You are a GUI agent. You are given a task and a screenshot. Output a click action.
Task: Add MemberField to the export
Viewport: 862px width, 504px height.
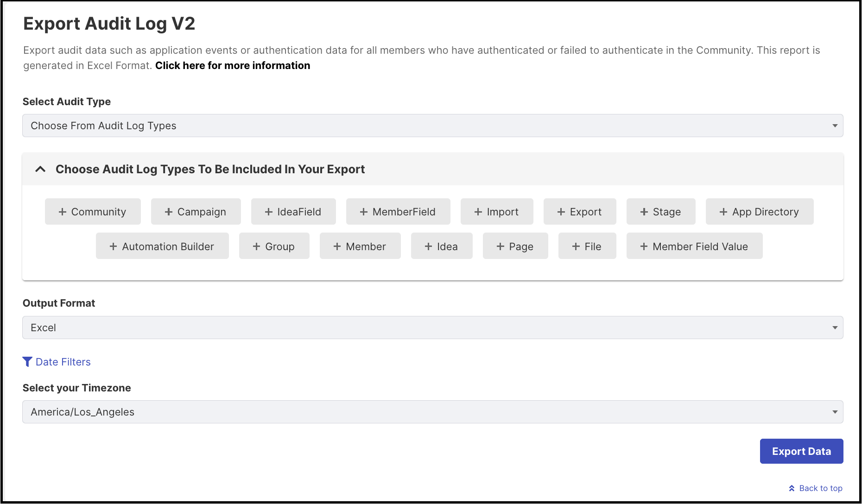click(x=398, y=212)
